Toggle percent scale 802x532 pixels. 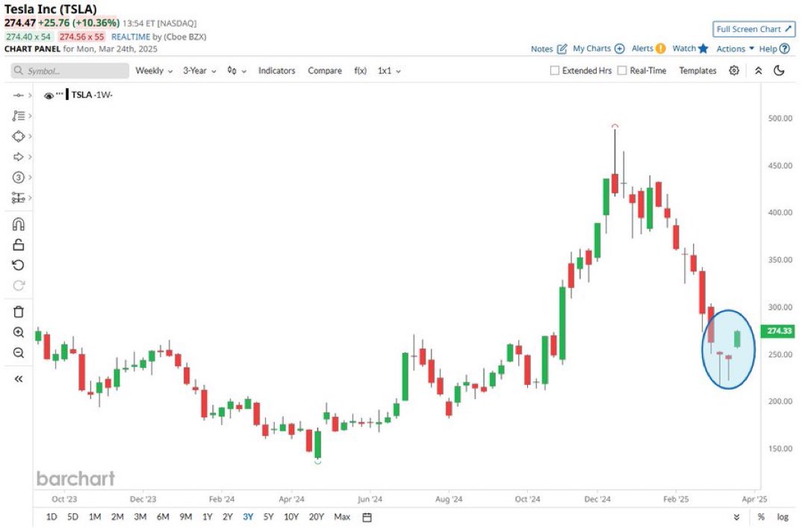tap(761, 517)
